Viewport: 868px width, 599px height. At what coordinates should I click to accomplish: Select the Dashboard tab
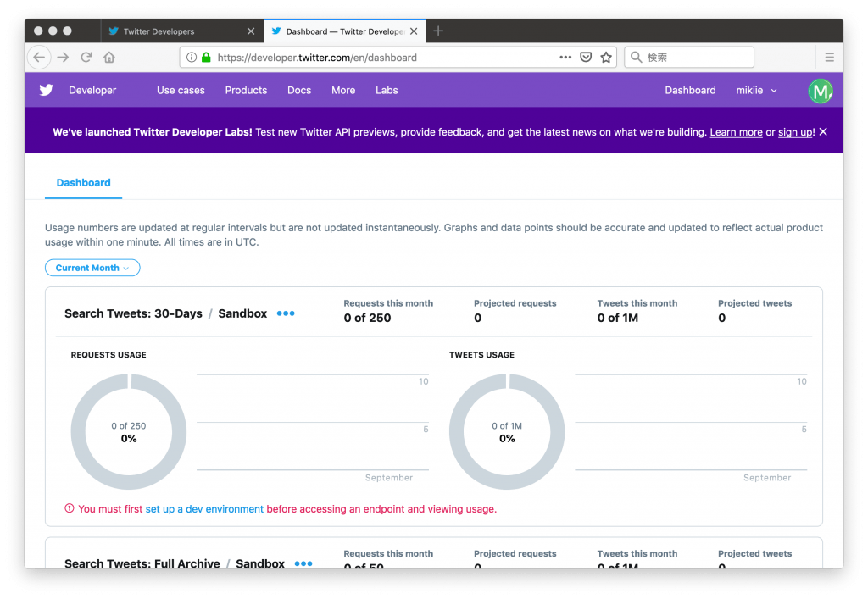click(x=83, y=183)
